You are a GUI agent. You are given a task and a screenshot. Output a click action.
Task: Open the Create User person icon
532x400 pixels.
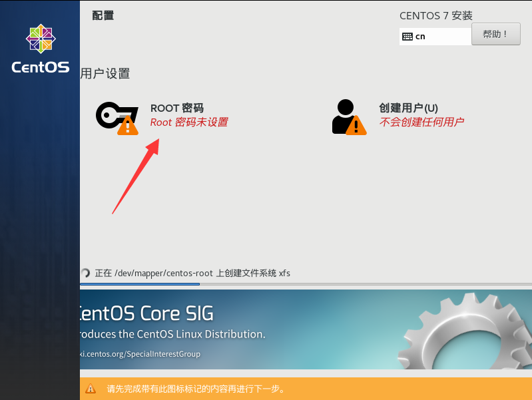click(x=349, y=117)
